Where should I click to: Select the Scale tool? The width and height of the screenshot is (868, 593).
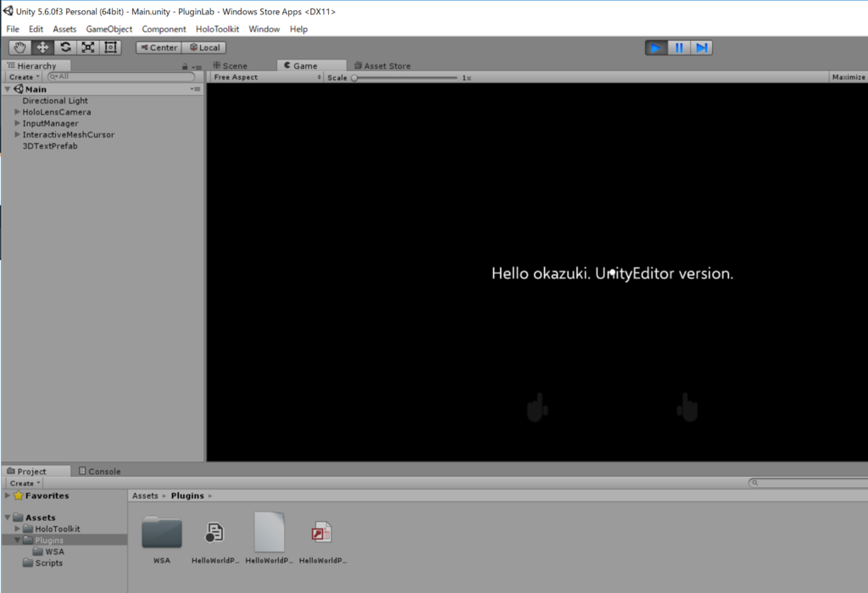click(88, 48)
